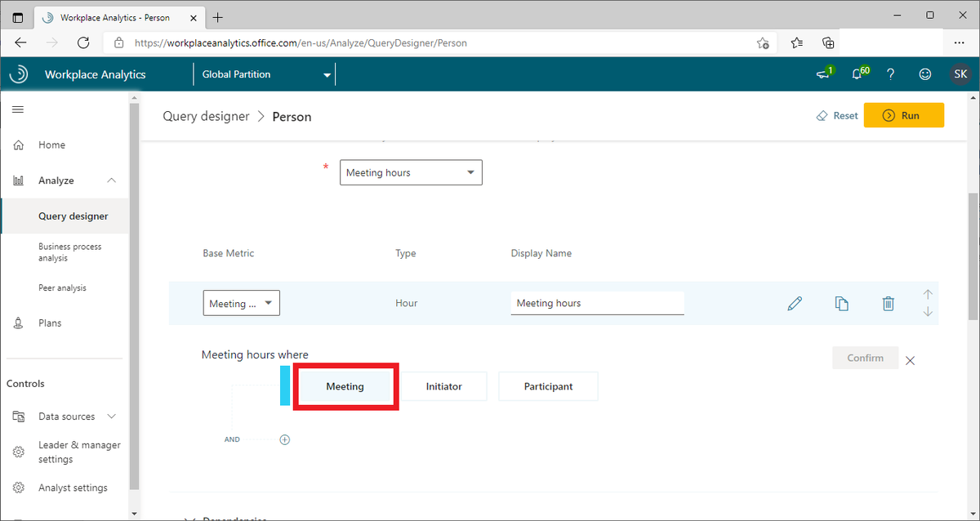Open the SK account avatar

(960, 74)
